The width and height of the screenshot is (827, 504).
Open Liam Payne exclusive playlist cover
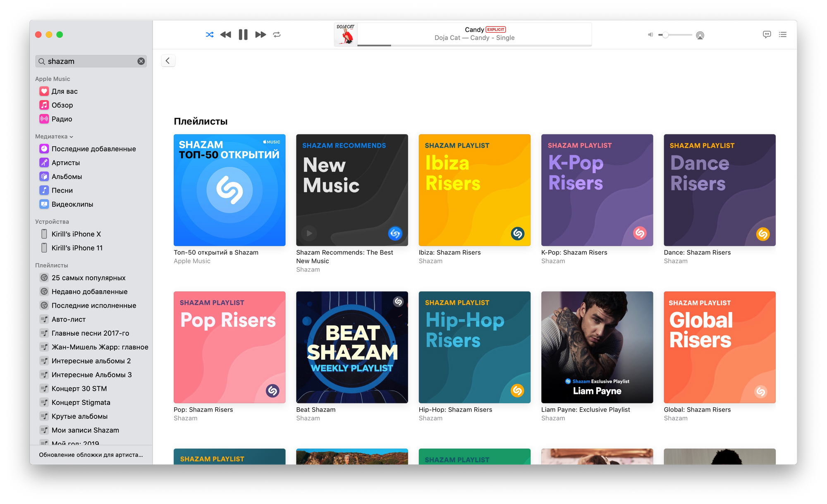point(597,347)
